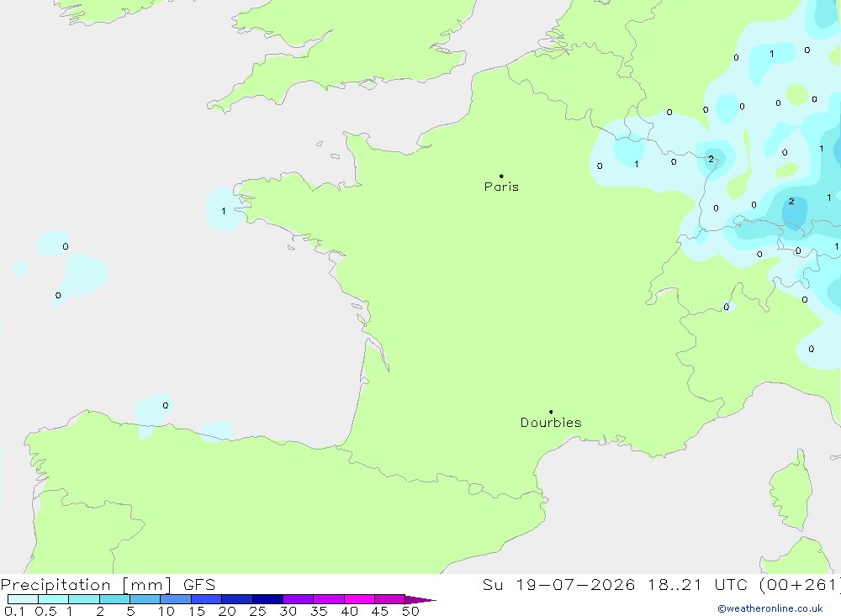
Task: Select the Paris map label
Action: (x=501, y=187)
